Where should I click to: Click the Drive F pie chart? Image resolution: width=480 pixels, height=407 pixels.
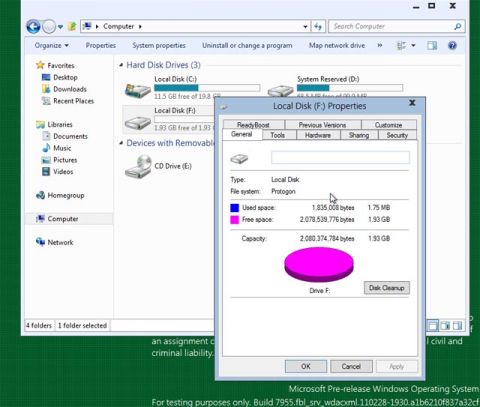[x=319, y=265]
